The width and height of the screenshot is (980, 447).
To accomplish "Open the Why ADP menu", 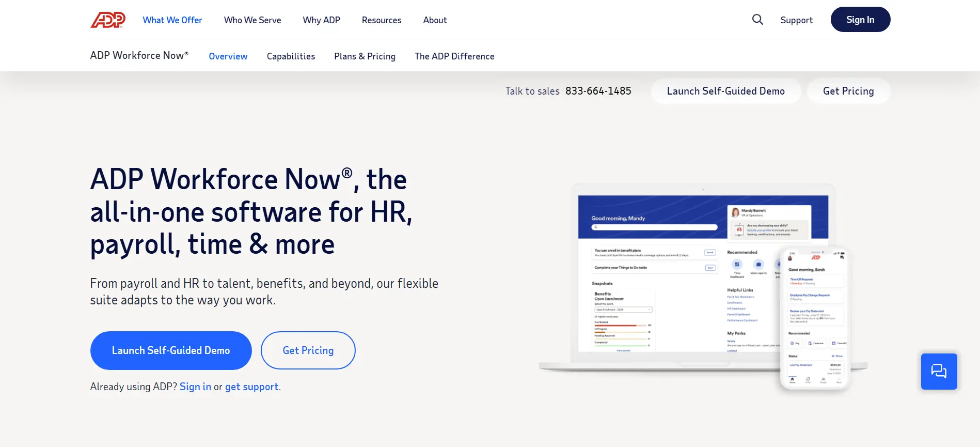I will pos(321,20).
